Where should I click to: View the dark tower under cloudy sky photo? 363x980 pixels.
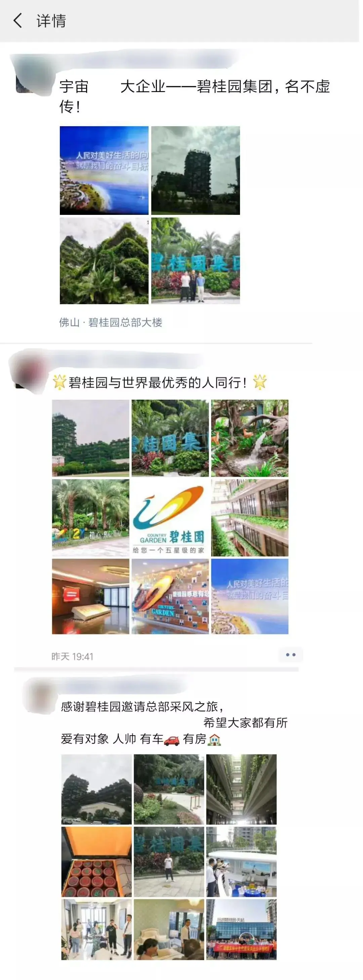click(195, 171)
